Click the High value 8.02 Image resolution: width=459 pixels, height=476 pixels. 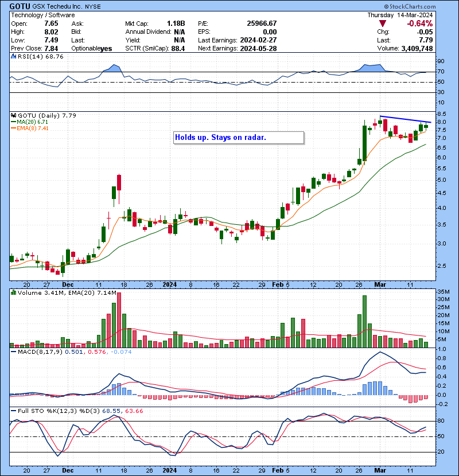pos(51,32)
